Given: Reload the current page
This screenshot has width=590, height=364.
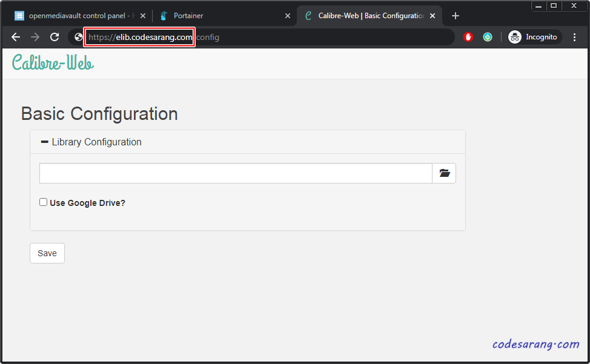Looking at the screenshot, I should point(55,37).
